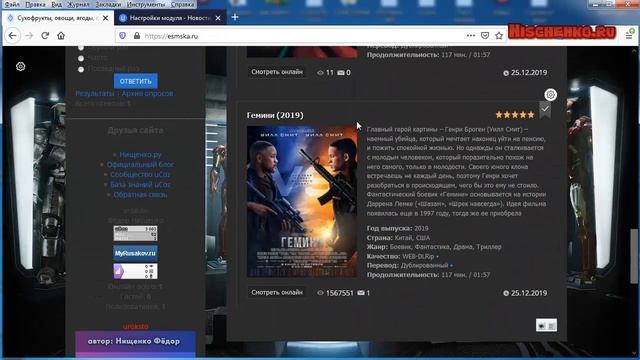Image resolution: width=640 pixels, height=360 pixels.
Task: Click the bookmark checkmark on Гемини entry
Action: pyautogui.click(x=545, y=110)
